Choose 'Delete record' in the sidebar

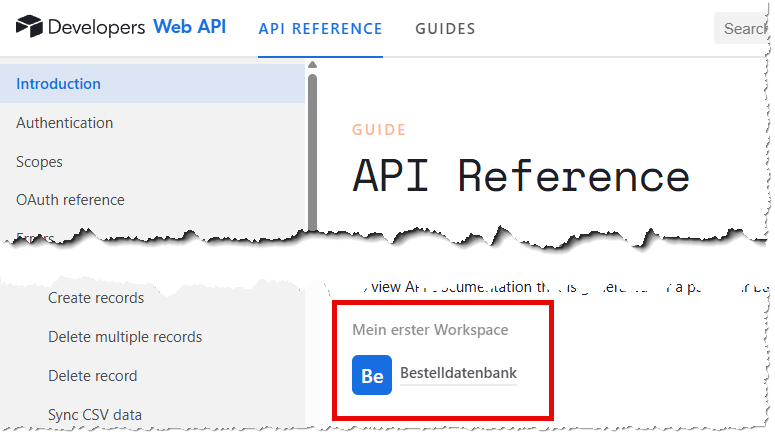point(92,376)
